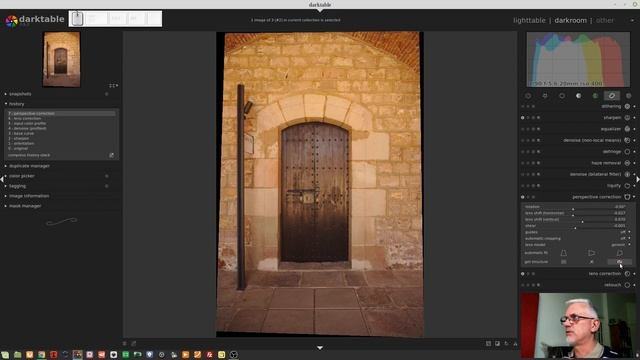This screenshot has width=640, height=360.
Task: Expand the snapshots panel
Action: tap(20, 94)
